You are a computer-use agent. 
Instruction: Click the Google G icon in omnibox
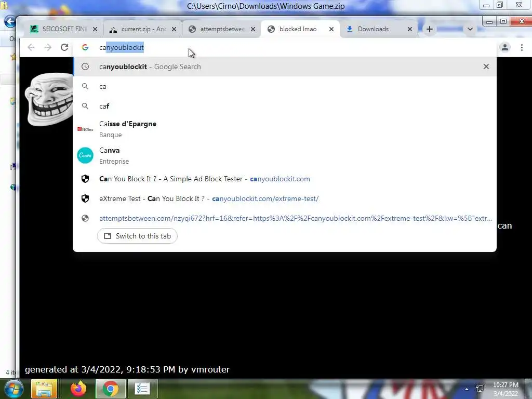[x=85, y=47]
